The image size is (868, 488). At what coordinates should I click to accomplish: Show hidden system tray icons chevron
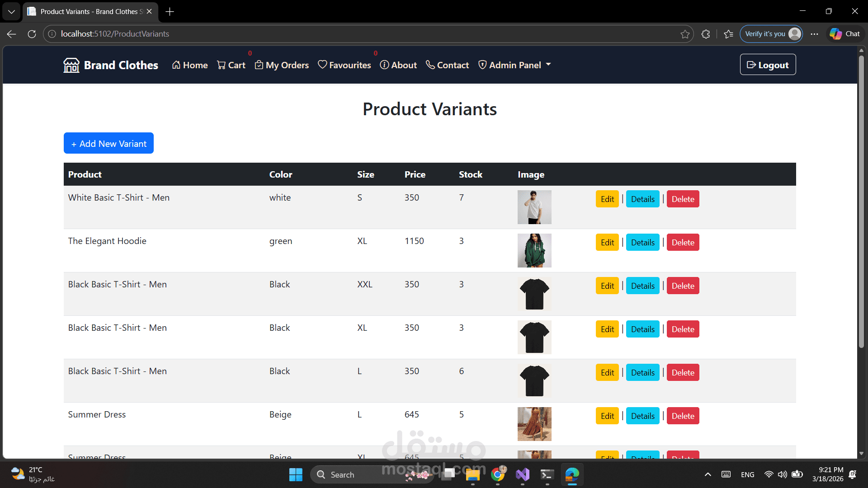(708, 474)
